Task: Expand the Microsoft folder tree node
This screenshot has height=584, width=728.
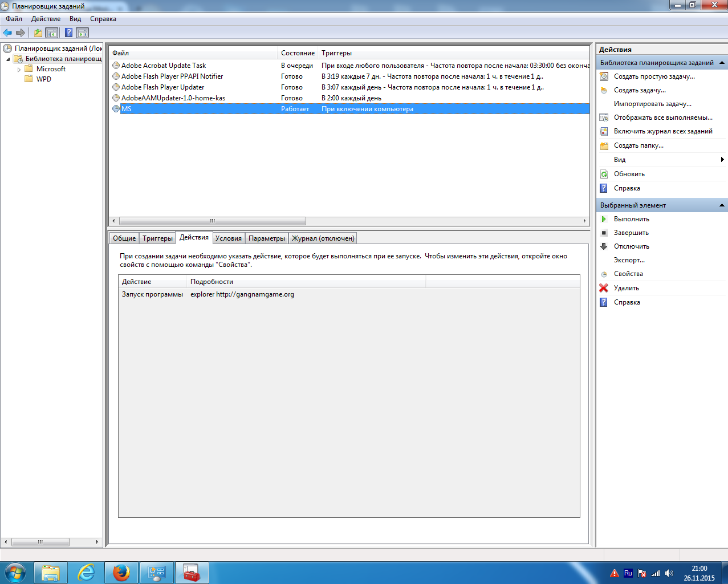Action: click(x=19, y=70)
